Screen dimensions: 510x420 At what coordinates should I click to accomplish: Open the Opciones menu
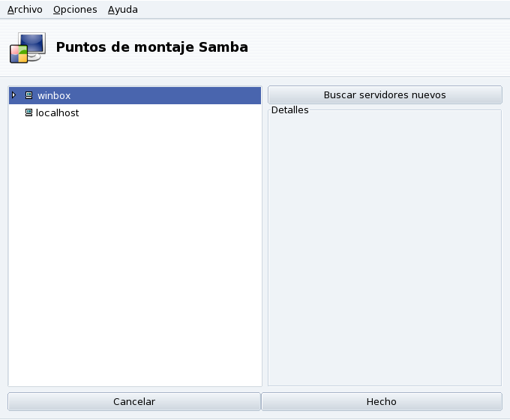[75, 10]
